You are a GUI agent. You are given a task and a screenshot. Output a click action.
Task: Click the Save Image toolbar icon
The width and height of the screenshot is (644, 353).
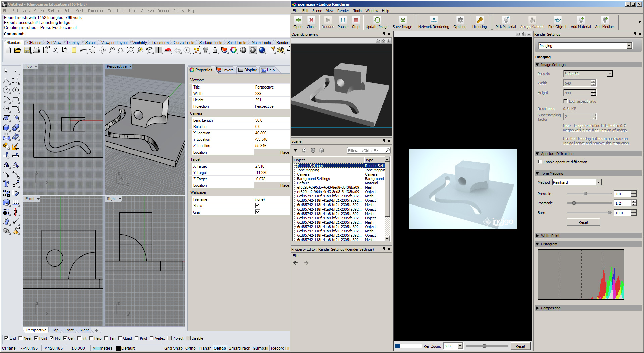tap(402, 20)
